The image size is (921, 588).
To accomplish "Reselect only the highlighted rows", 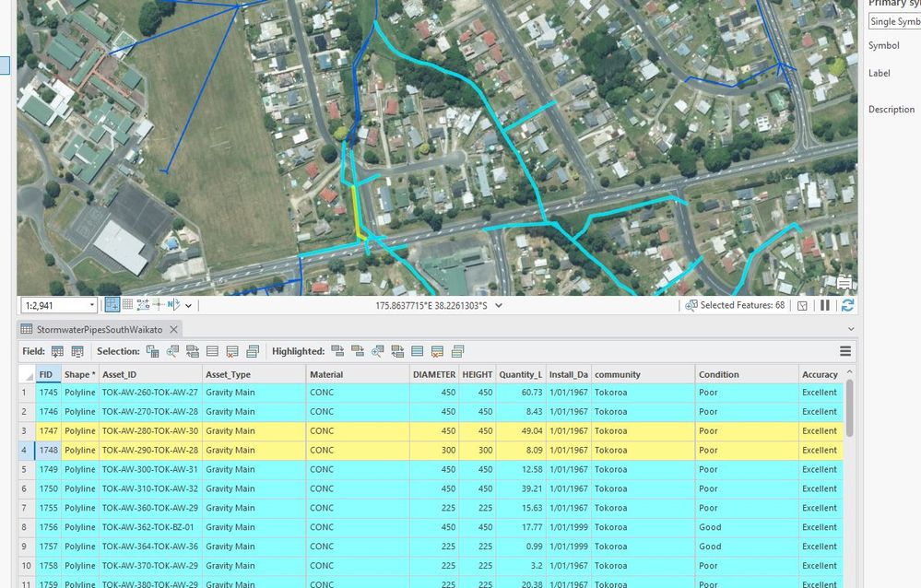I will point(358,351).
